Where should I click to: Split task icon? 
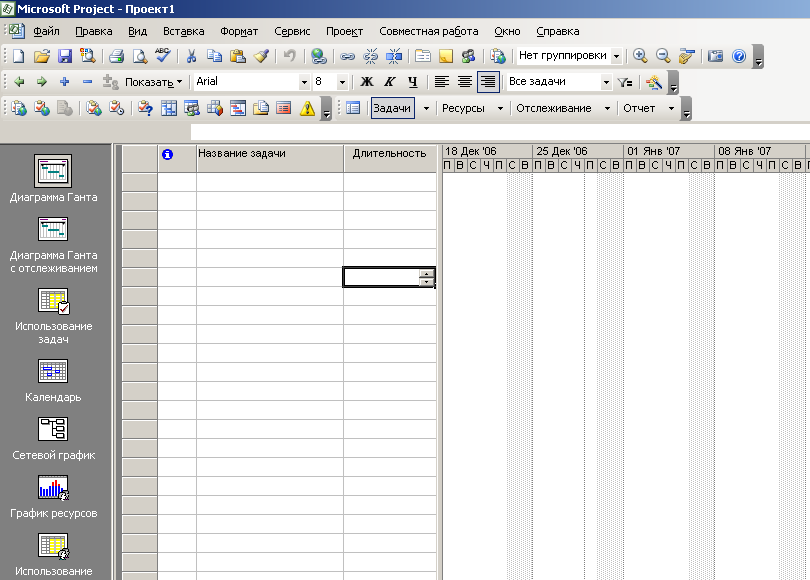(394, 56)
